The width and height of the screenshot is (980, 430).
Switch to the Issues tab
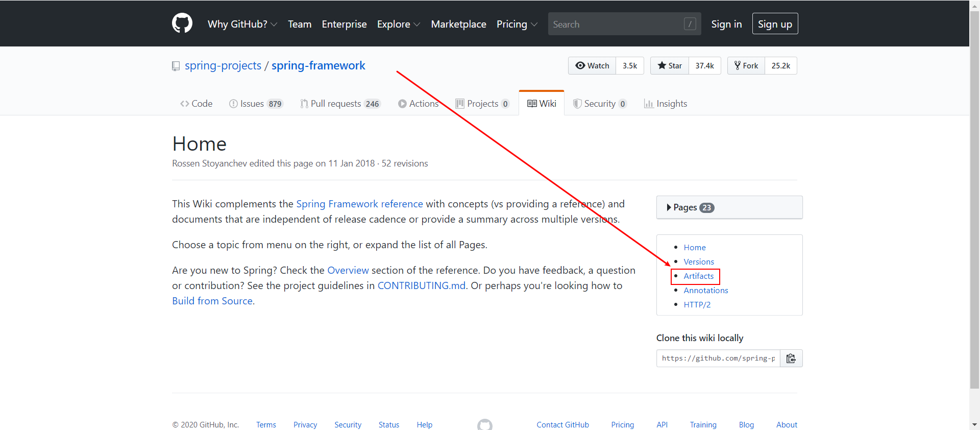(256, 104)
